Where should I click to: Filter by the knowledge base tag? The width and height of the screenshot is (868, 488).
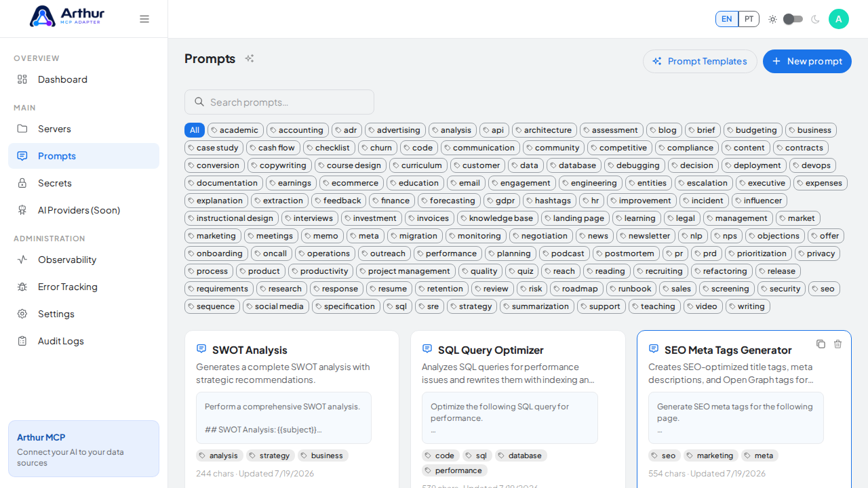[x=498, y=218]
